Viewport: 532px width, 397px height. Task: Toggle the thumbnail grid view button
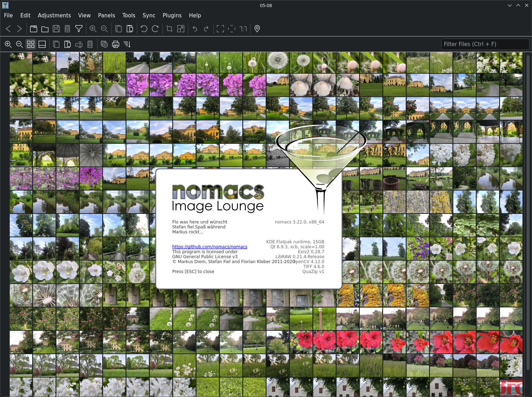tap(31, 44)
